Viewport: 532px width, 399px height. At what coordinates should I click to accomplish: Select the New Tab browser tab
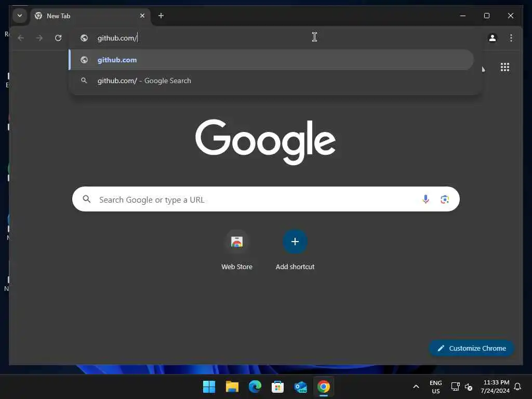pos(90,16)
